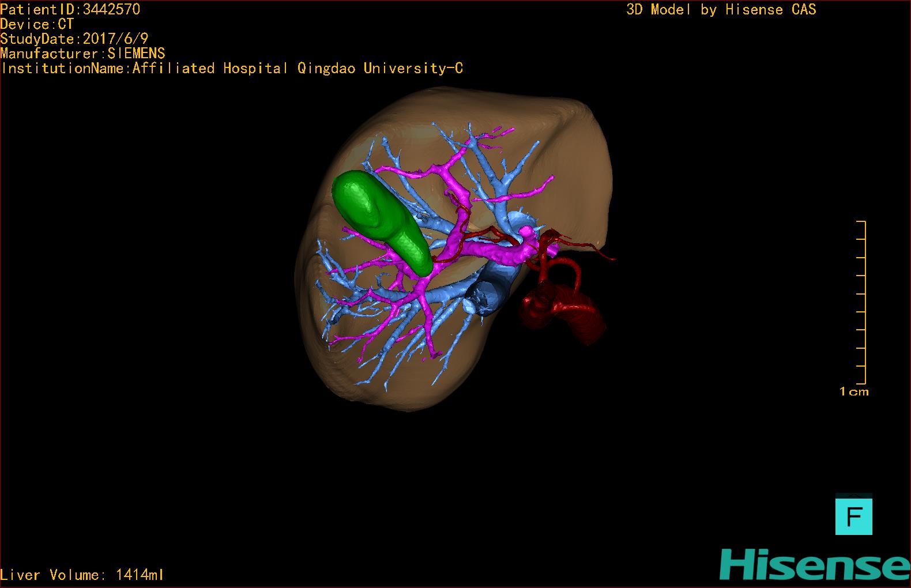
Task: Click the Device:CT label
Action: 37,24
